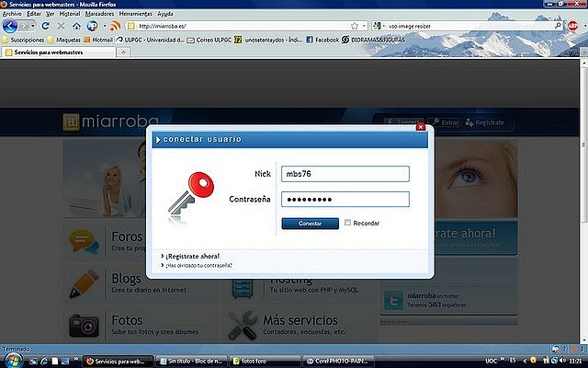The height and width of the screenshot is (368, 588).
Task: Open the unosetentaydos bookmark
Action: 268,40
